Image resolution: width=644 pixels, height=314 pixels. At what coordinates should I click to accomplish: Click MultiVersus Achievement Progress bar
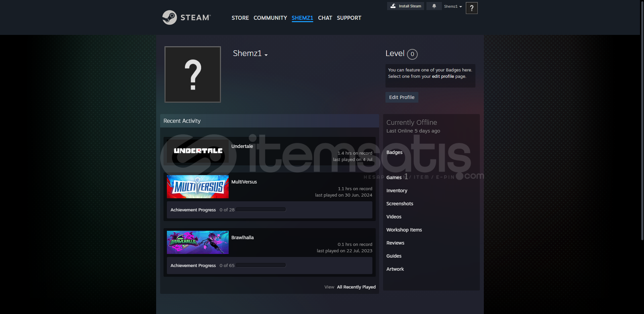(261, 209)
